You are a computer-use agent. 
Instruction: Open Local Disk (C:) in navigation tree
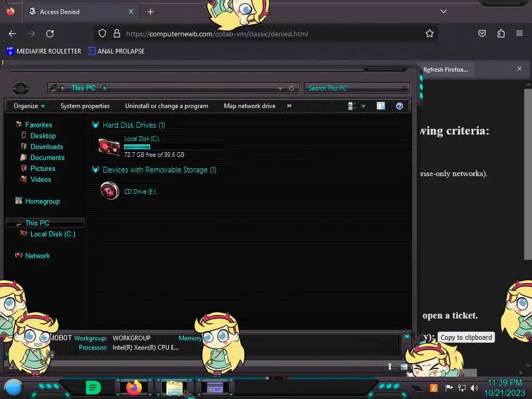(53, 234)
